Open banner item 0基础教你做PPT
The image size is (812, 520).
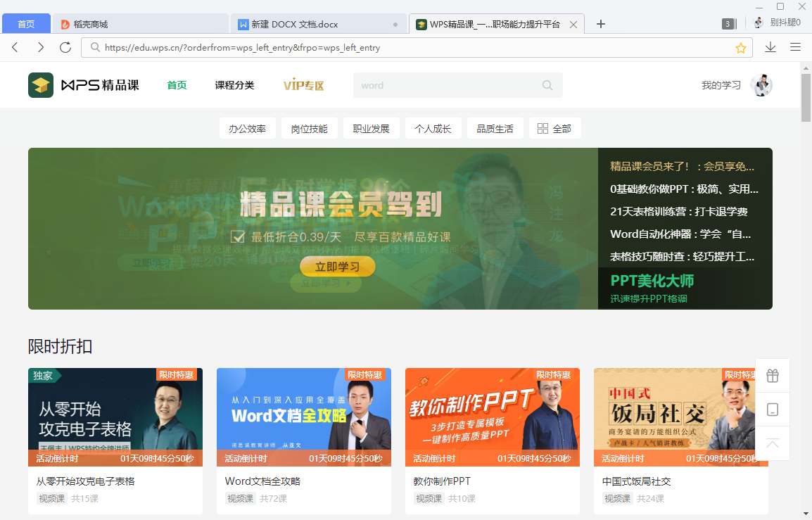pyautogui.click(x=684, y=189)
